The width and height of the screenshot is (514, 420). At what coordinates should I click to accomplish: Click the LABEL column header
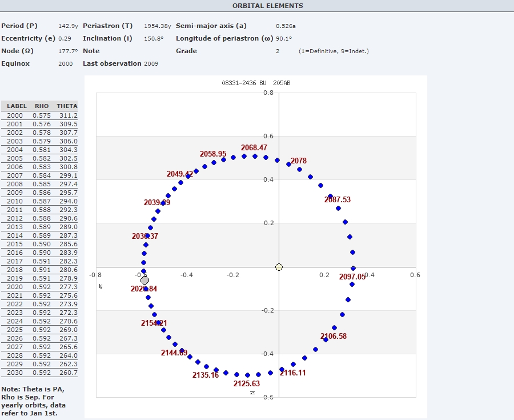tap(17, 106)
